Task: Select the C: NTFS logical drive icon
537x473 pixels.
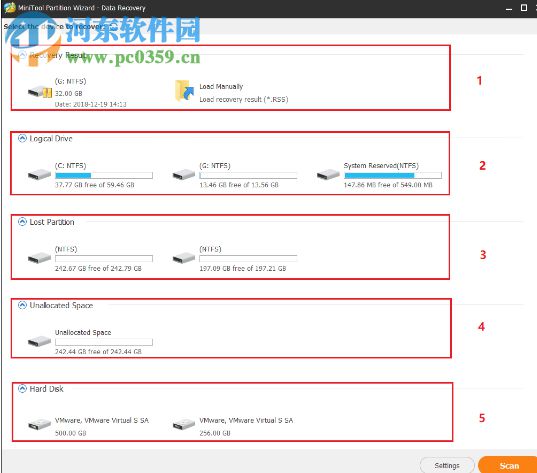Action: 39,174
